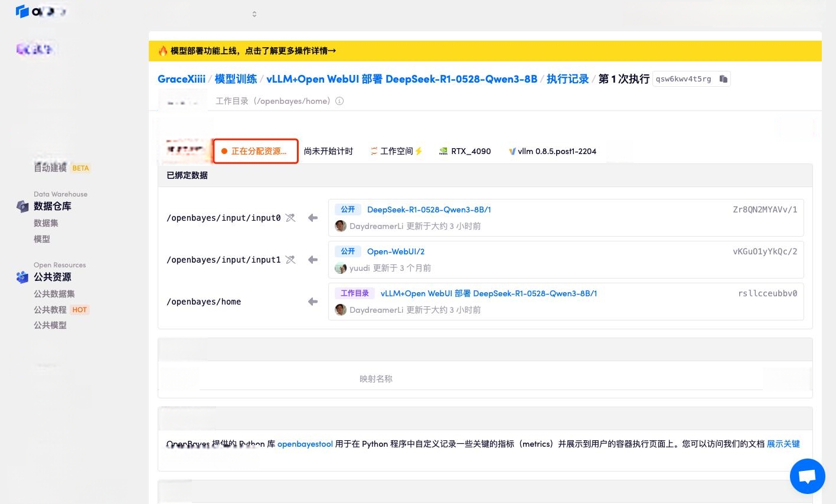Click the purple 工作目录 tag
The image size is (836, 504).
(355, 293)
